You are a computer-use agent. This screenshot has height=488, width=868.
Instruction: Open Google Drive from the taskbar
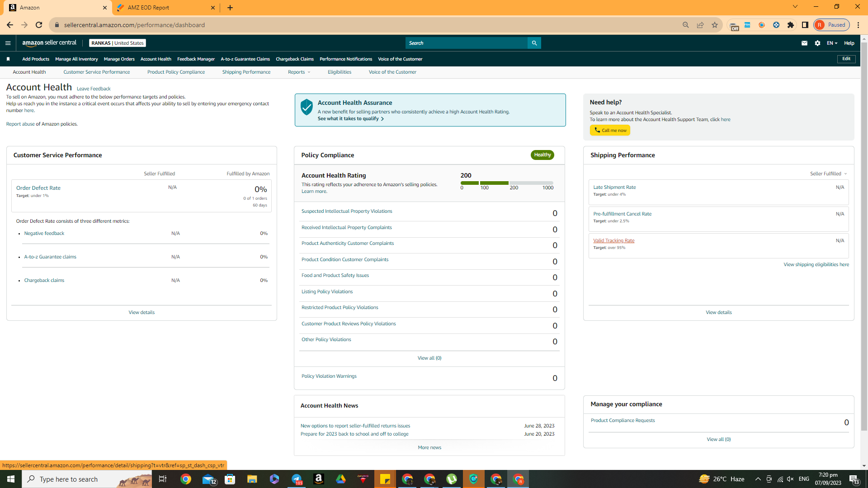click(x=341, y=479)
